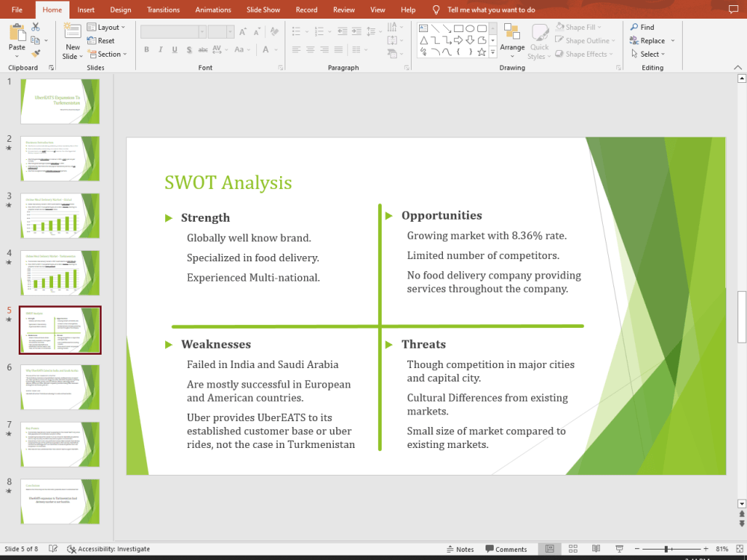Expand the shapes gallery more arrow
Image resolution: width=747 pixels, height=560 pixels.
pyautogui.click(x=493, y=52)
